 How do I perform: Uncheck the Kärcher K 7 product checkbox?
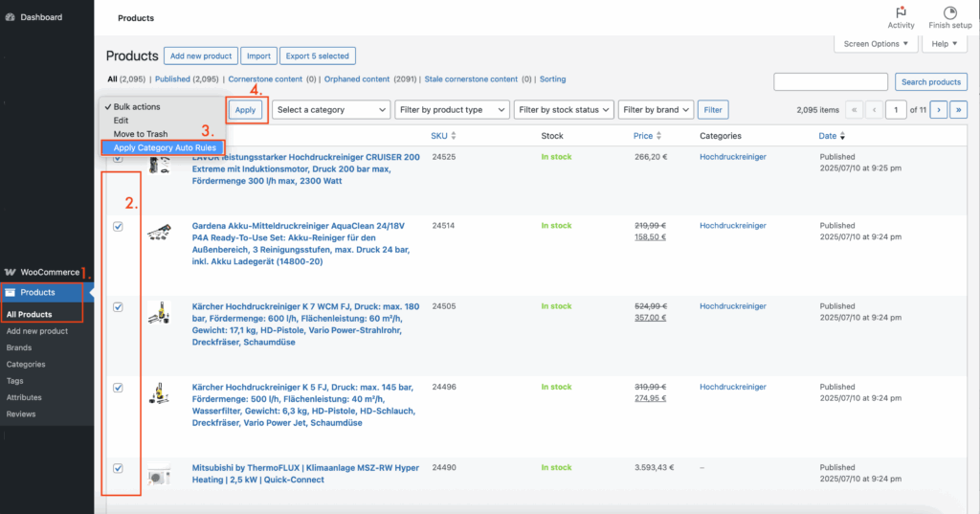click(118, 307)
